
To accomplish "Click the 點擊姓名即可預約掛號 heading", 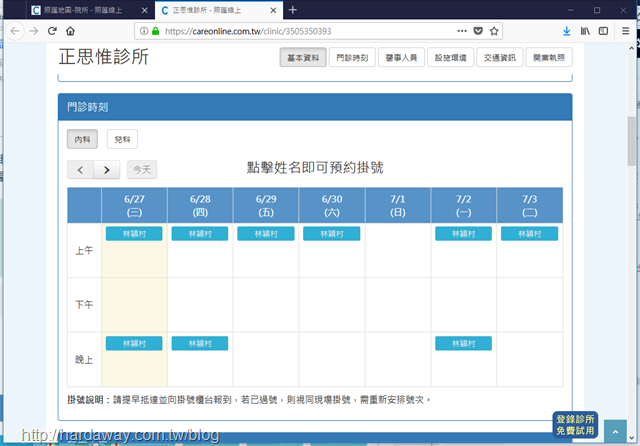I will (x=315, y=167).
